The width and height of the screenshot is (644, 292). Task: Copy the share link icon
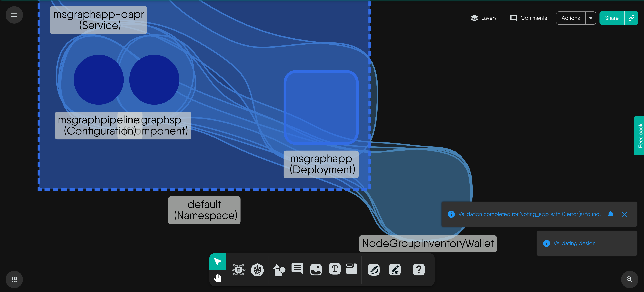point(631,18)
